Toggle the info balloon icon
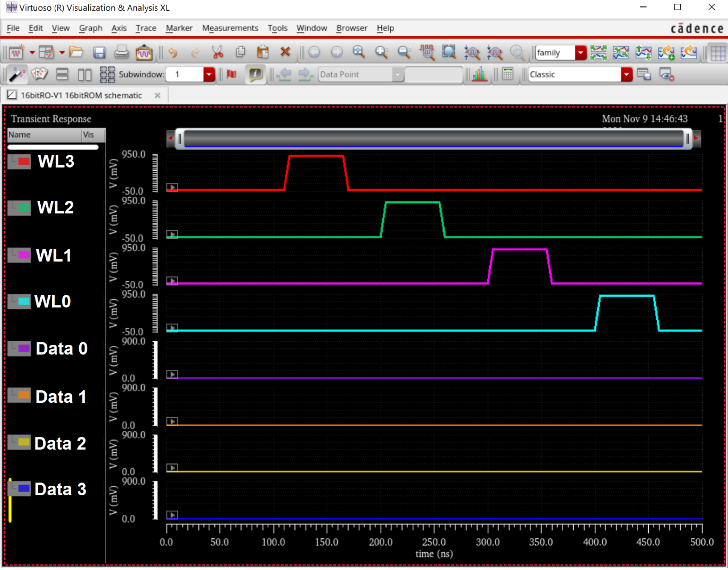 tap(255, 74)
